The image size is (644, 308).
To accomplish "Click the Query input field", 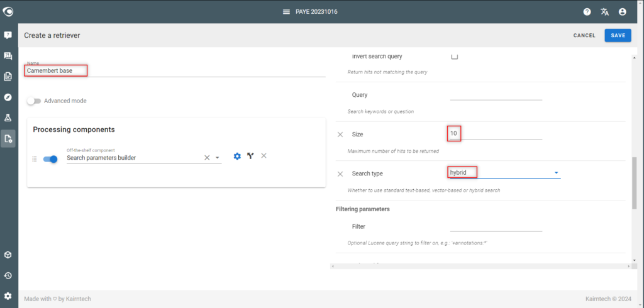I will [x=496, y=96].
